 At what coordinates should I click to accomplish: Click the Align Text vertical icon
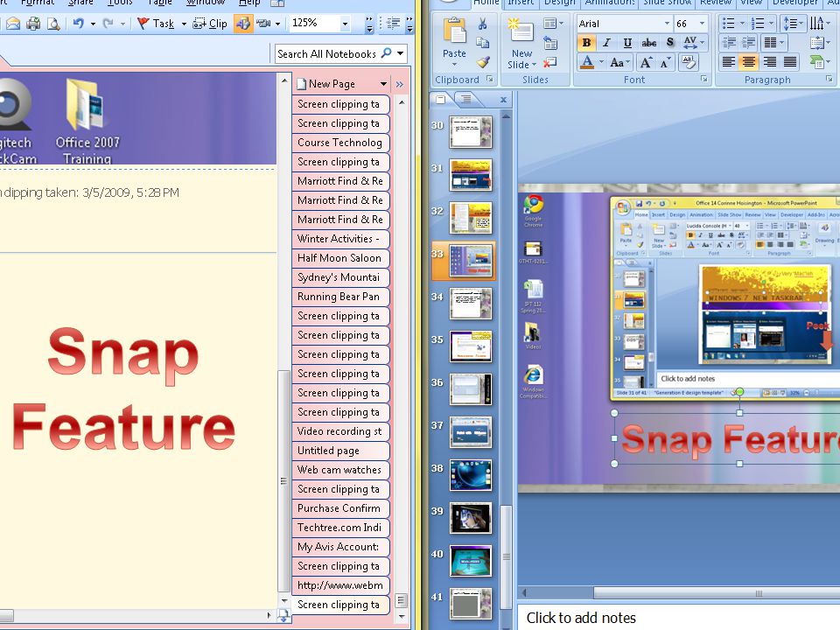tap(817, 43)
